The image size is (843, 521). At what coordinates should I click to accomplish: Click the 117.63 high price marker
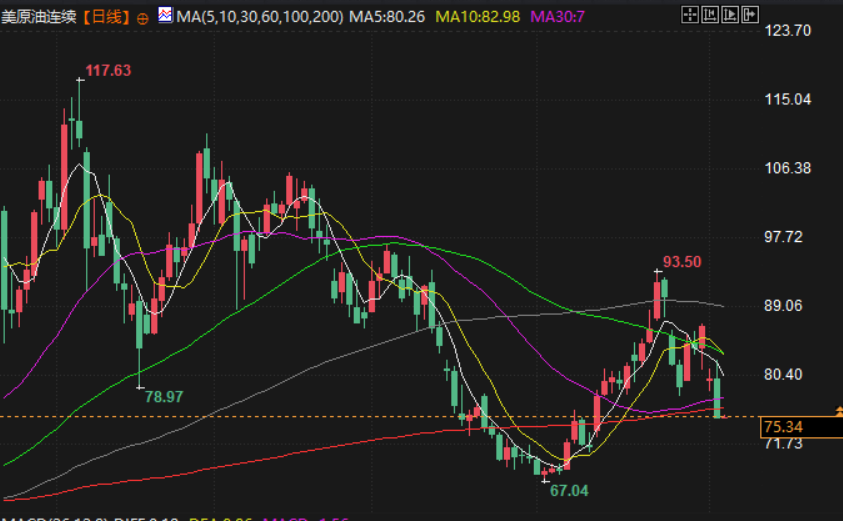108,70
